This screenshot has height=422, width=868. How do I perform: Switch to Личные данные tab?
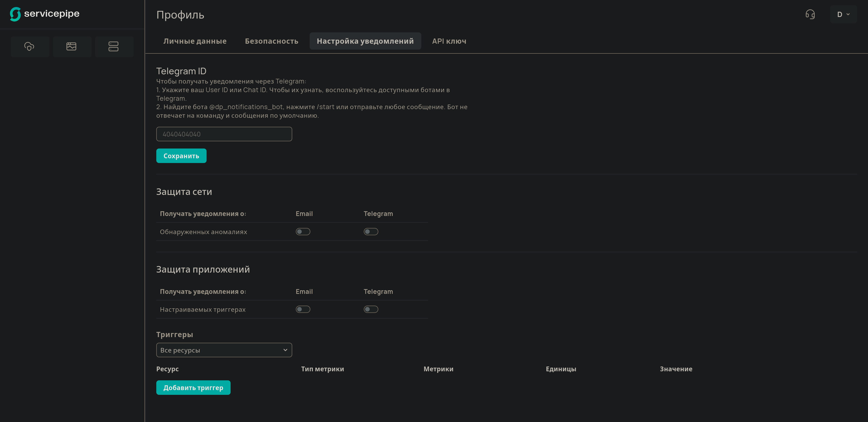[195, 41]
